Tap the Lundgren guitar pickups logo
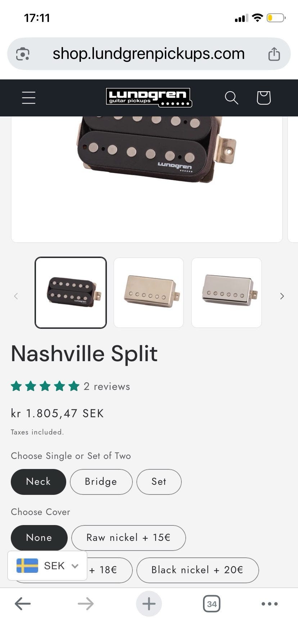The image size is (298, 644). point(149,98)
